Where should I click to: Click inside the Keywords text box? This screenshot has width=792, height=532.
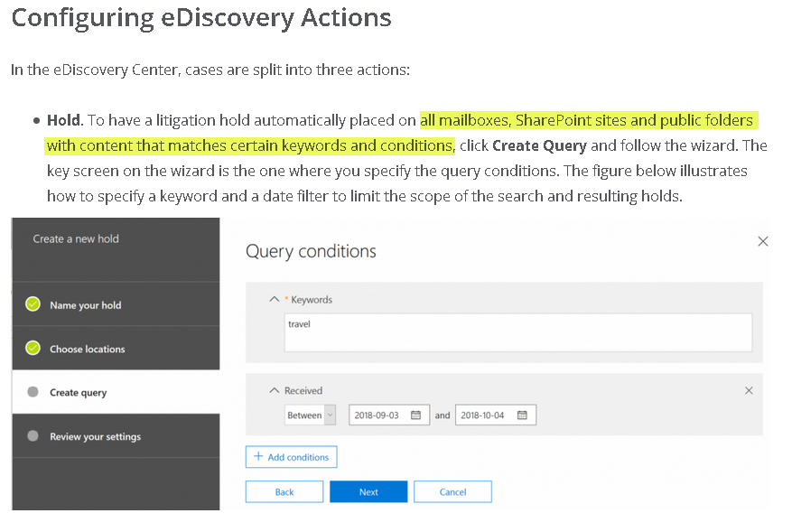click(x=518, y=331)
